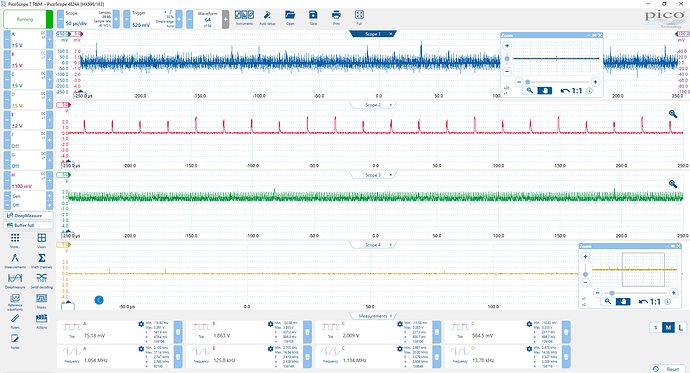Open the Notes icon

click(15, 338)
